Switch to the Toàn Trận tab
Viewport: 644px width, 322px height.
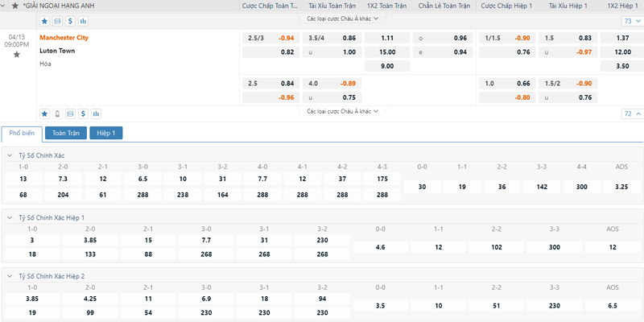pos(66,133)
